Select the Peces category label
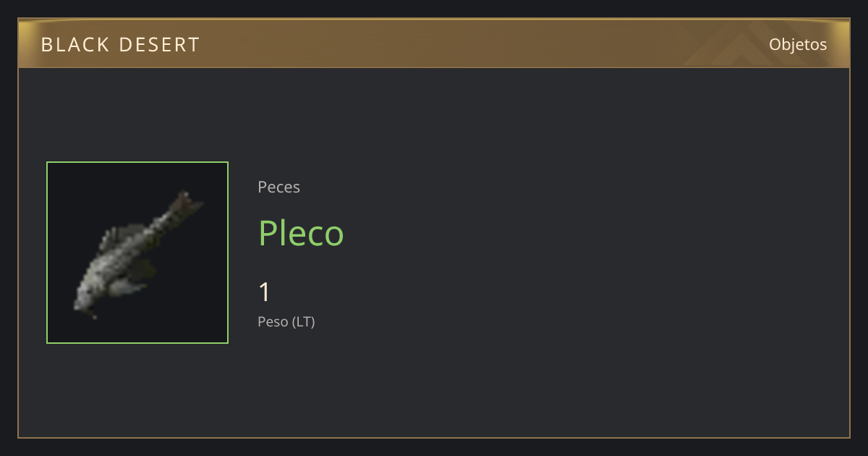868x456 pixels. coord(278,187)
